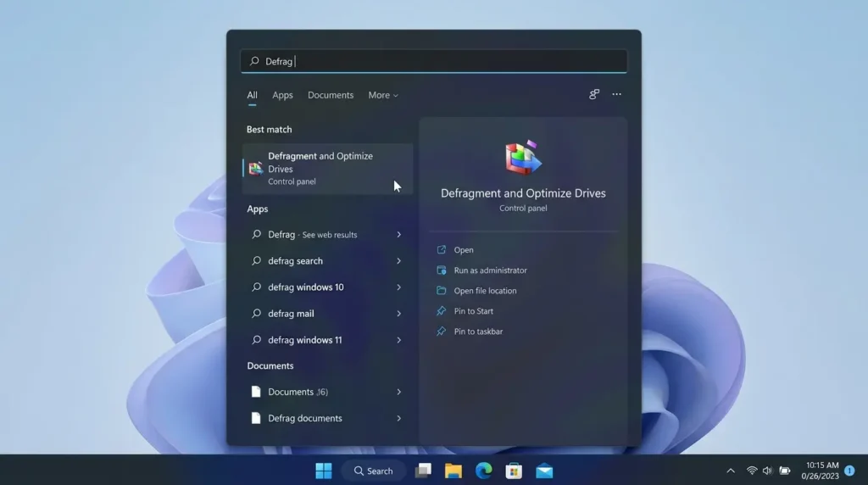Choose Open file location
The height and width of the screenshot is (485, 868).
click(x=485, y=291)
